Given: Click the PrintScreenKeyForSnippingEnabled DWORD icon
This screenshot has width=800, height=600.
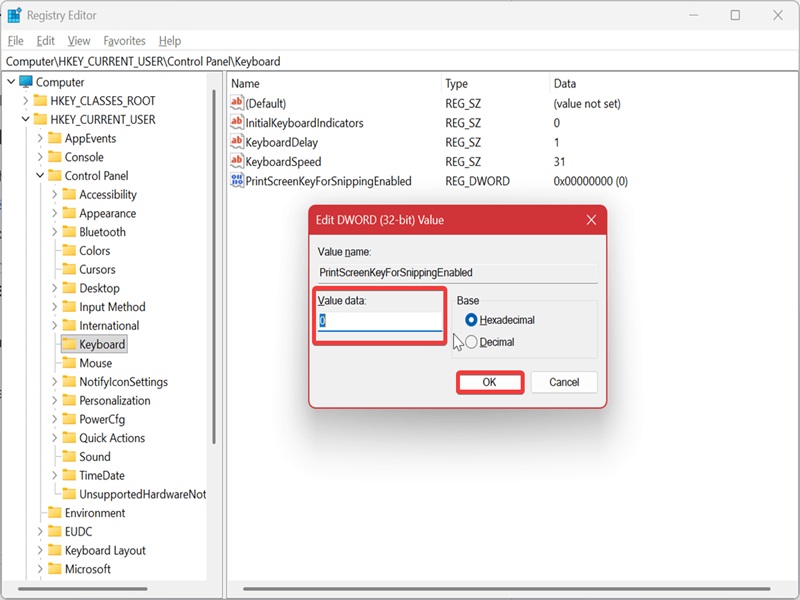Looking at the screenshot, I should [x=237, y=181].
